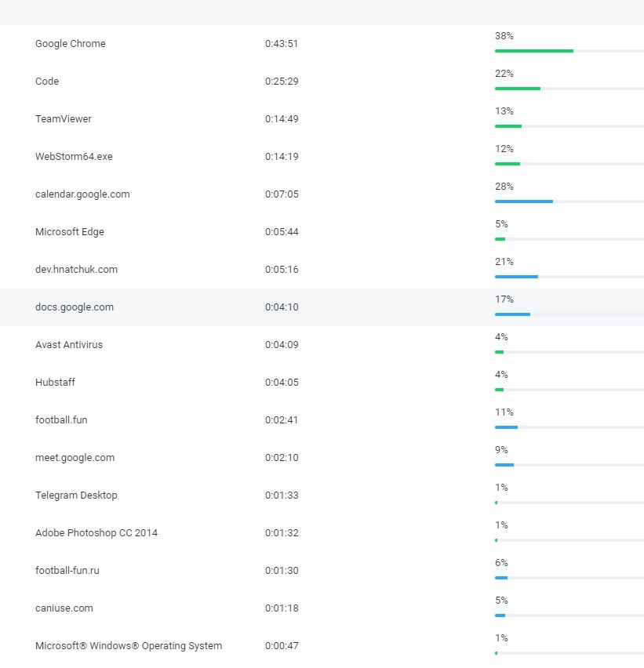Image resolution: width=644 pixels, height=668 pixels.
Task: Click Microsoft Windows Operating System entry
Action: point(129,646)
